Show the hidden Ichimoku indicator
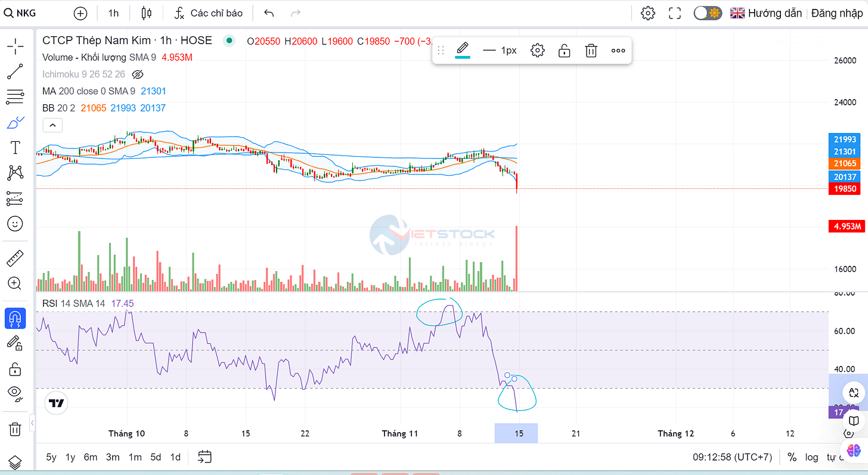The height and width of the screenshot is (475, 868). [x=138, y=74]
